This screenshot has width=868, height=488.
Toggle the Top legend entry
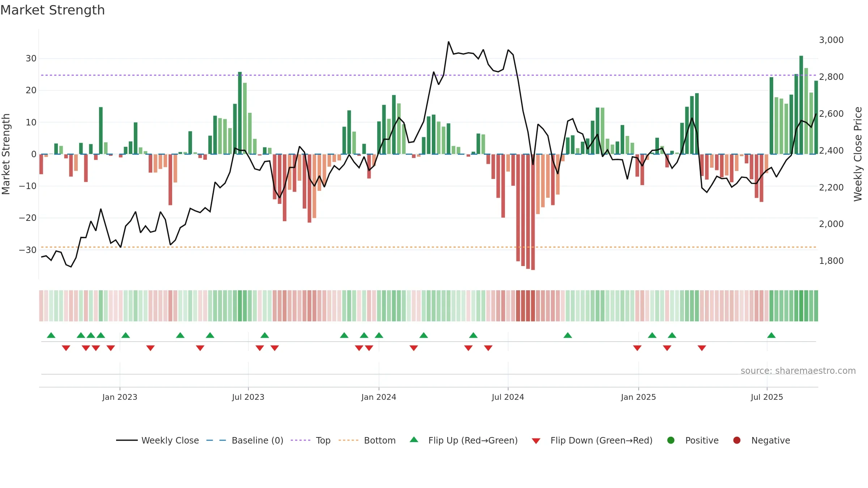pos(311,440)
